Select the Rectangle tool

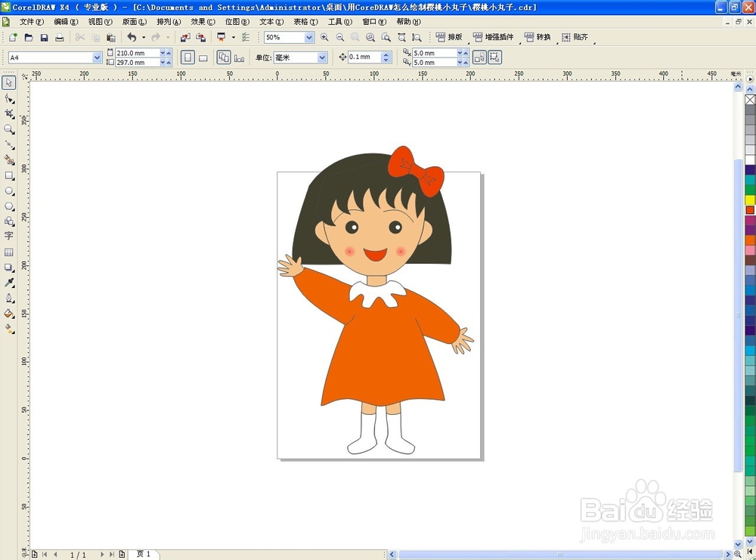8,175
